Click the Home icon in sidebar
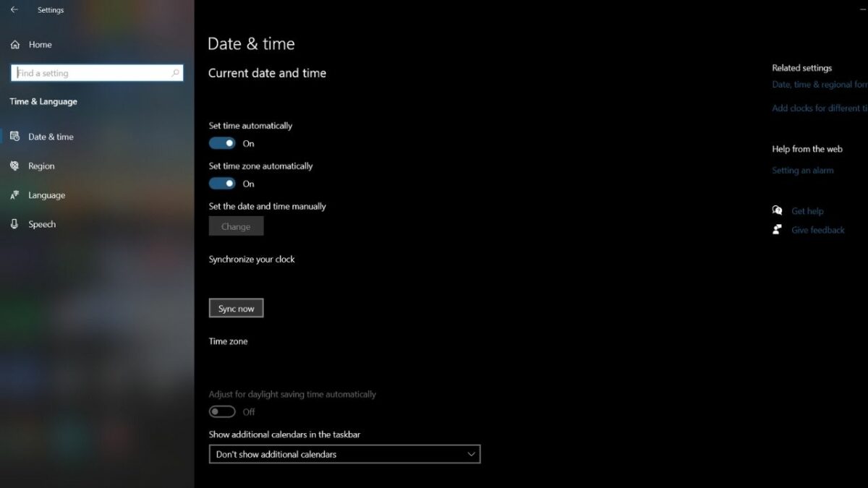 15,45
